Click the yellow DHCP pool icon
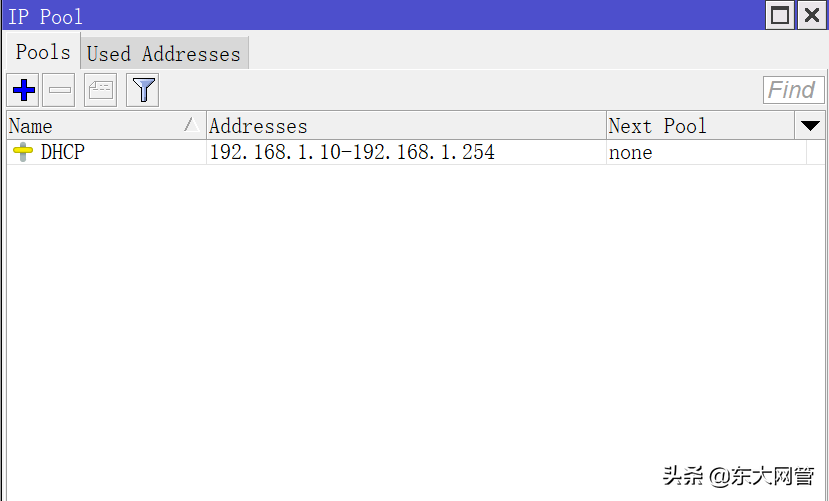This screenshot has width=829, height=501. click(x=22, y=153)
